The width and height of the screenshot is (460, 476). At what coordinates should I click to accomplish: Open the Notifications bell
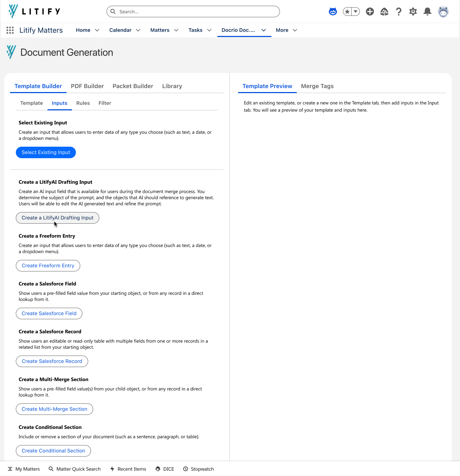[x=427, y=12]
